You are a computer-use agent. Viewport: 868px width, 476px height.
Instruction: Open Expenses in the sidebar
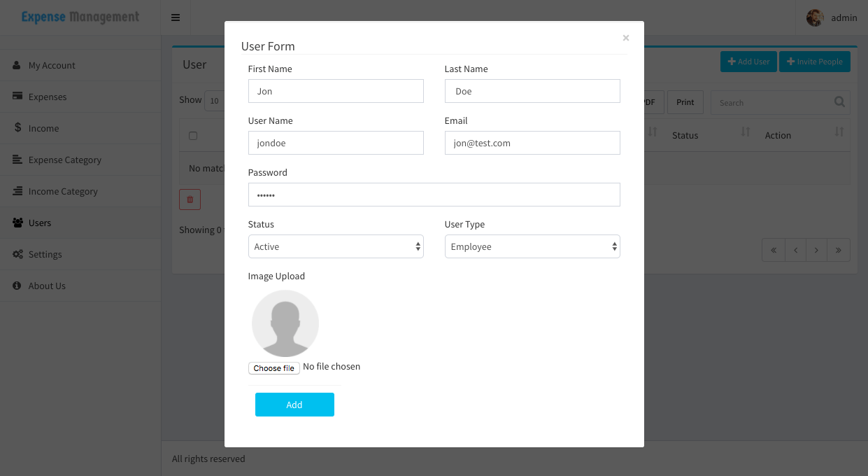tap(80, 97)
